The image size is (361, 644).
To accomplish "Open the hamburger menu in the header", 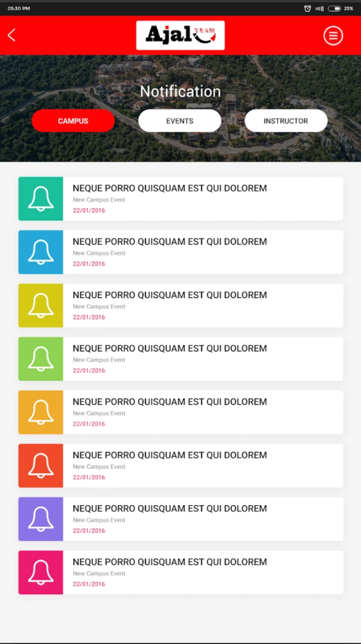I will pos(333,36).
